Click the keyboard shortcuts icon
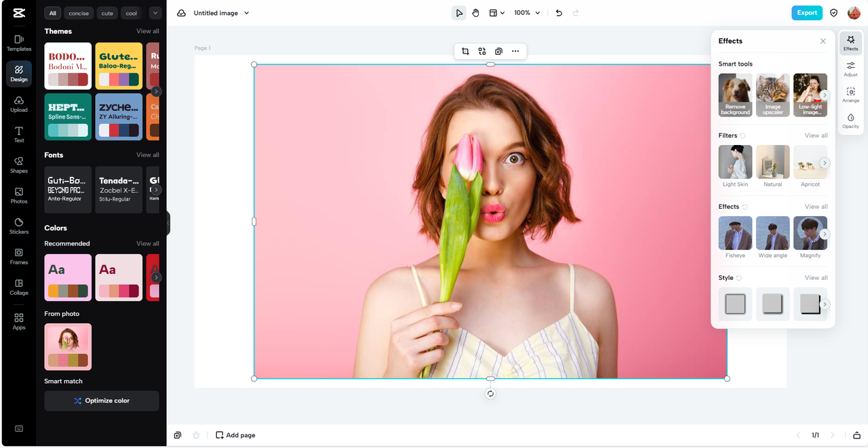Viewport: 868px width, 448px height. point(19,428)
